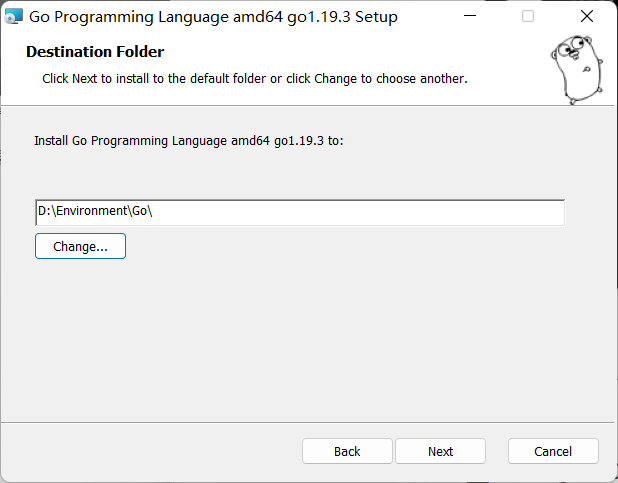Click the installer icon in title bar

(x=13, y=17)
